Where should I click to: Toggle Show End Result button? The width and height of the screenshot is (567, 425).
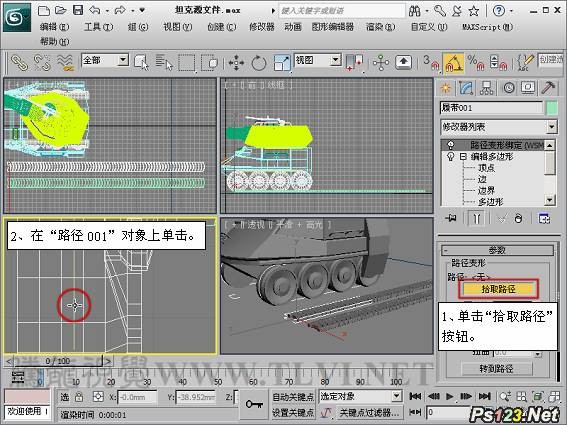476,218
